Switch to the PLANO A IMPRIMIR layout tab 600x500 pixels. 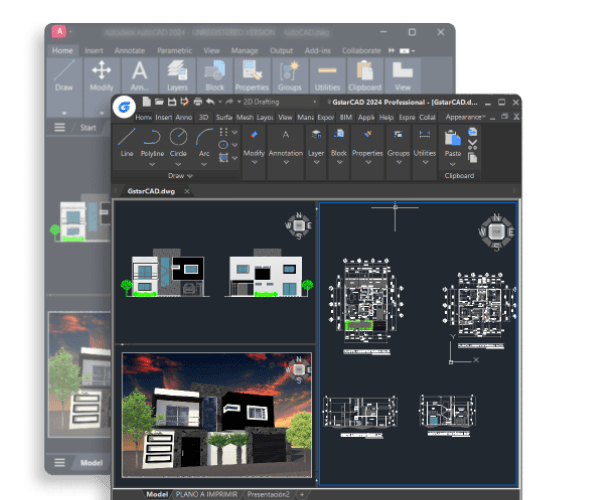(x=207, y=494)
